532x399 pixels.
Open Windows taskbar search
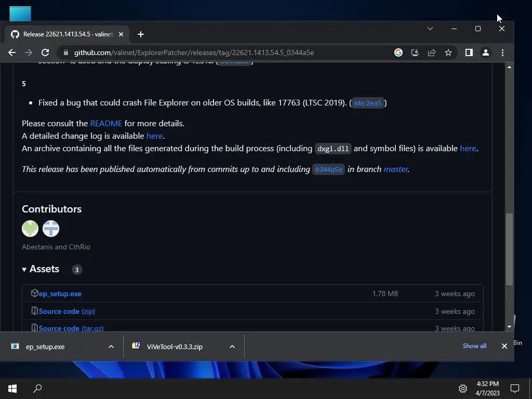pyautogui.click(x=37, y=389)
